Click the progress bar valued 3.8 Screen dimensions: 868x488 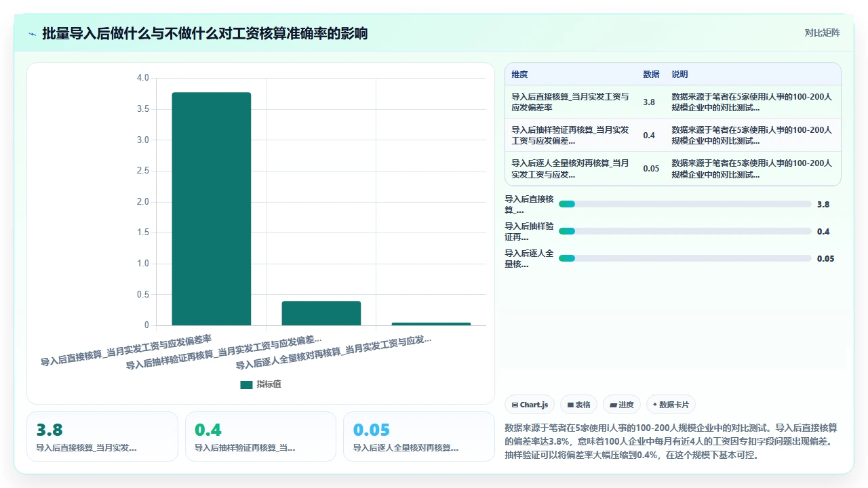[685, 204]
